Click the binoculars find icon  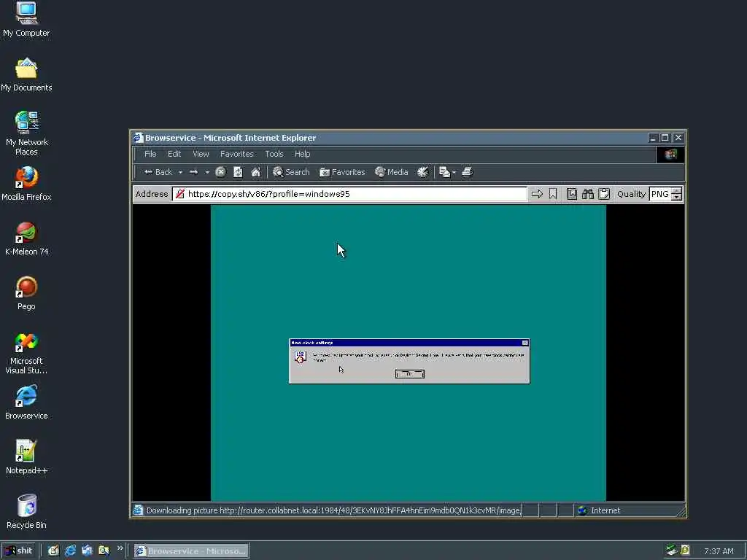[588, 194]
